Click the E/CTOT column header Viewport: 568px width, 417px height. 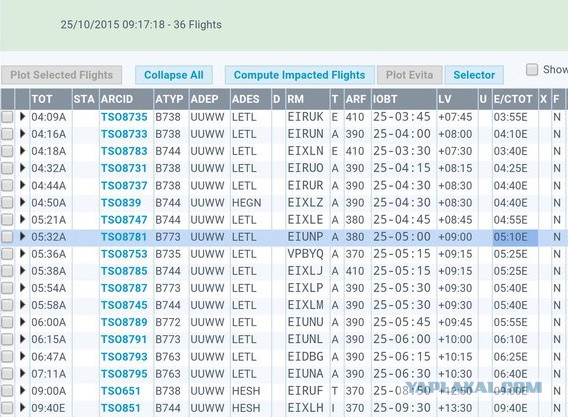[515, 99]
